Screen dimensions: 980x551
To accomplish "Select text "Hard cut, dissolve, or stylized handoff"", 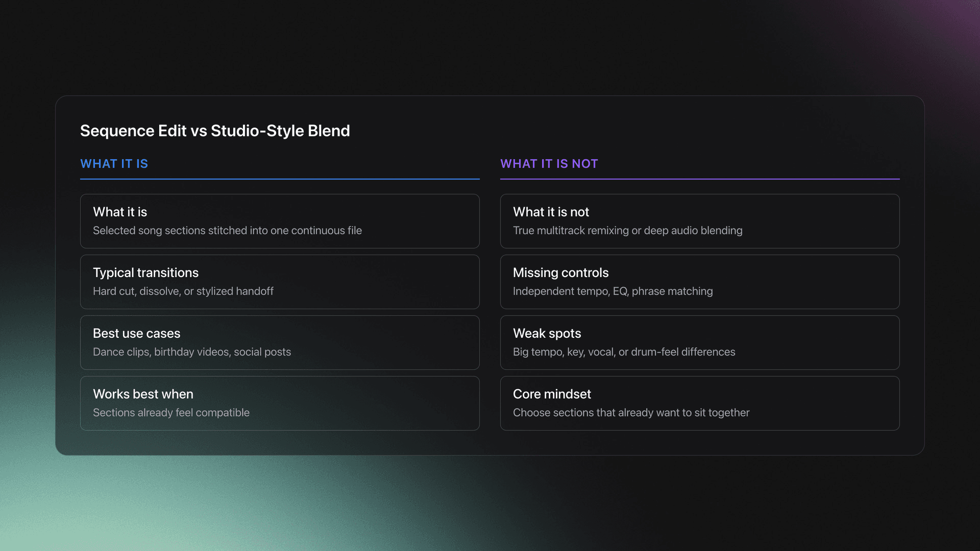I will pyautogui.click(x=183, y=291).
